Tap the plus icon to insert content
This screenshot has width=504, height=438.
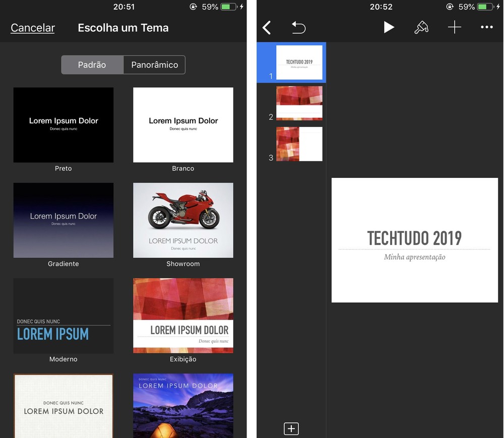(454, 27)
